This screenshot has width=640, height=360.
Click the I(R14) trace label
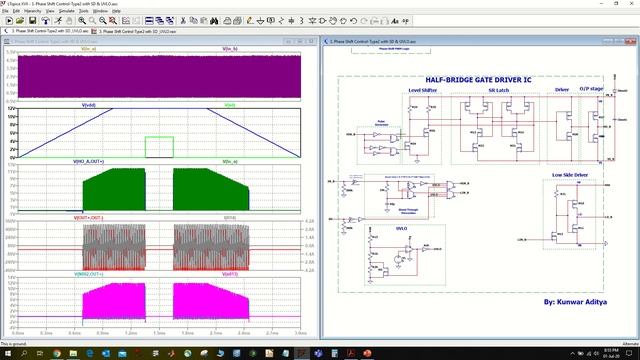230,218
